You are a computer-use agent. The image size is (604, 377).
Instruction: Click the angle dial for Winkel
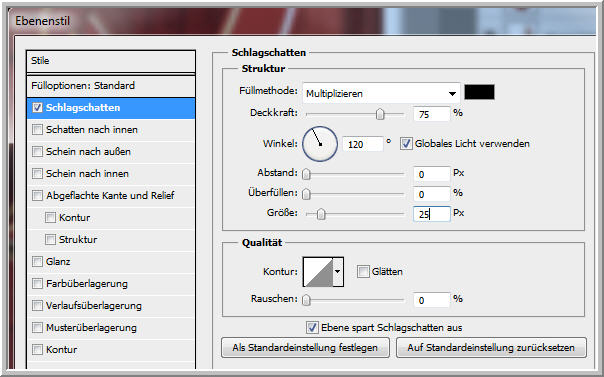[320, 144]
